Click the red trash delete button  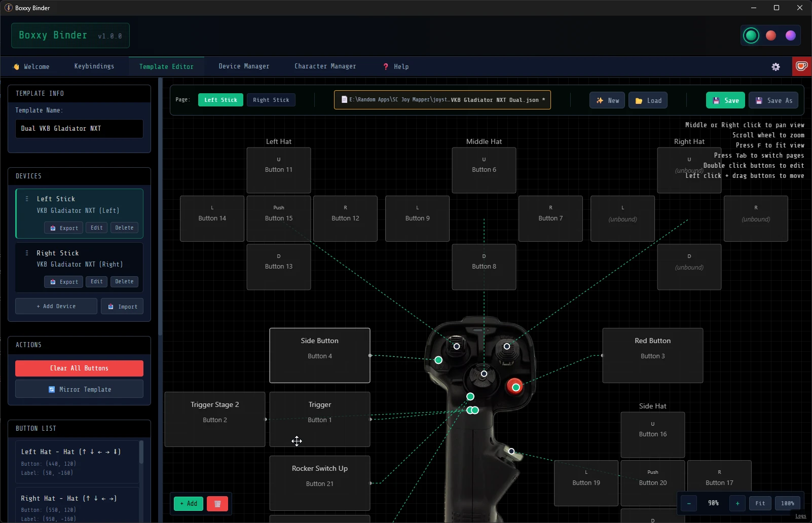coord(217,504)
